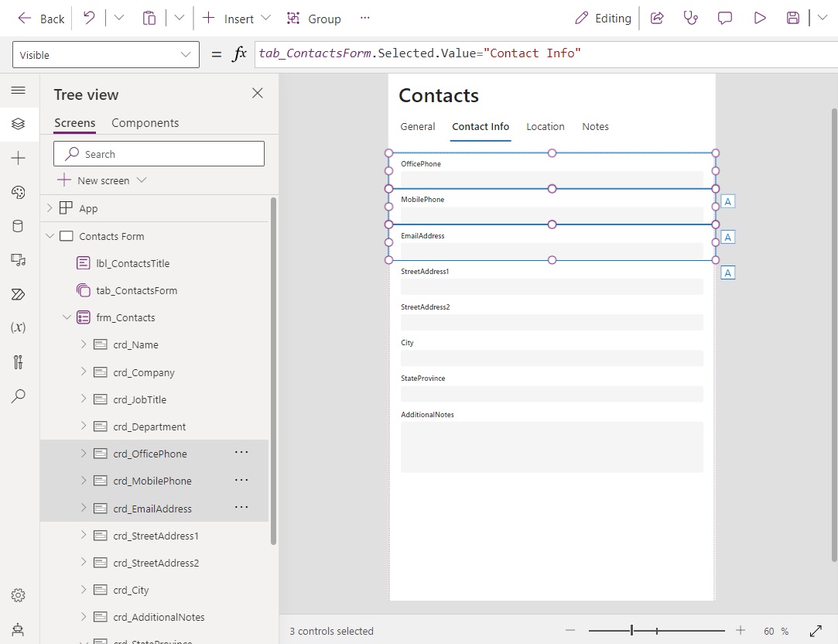Share the app via the share icon

click(x=657, y=17)
